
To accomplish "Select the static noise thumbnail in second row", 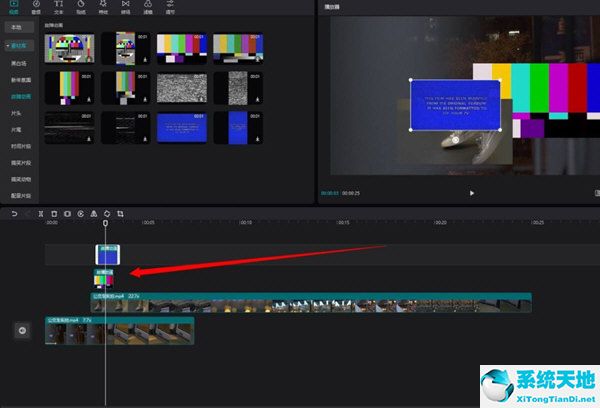I will tap(181, 87).
